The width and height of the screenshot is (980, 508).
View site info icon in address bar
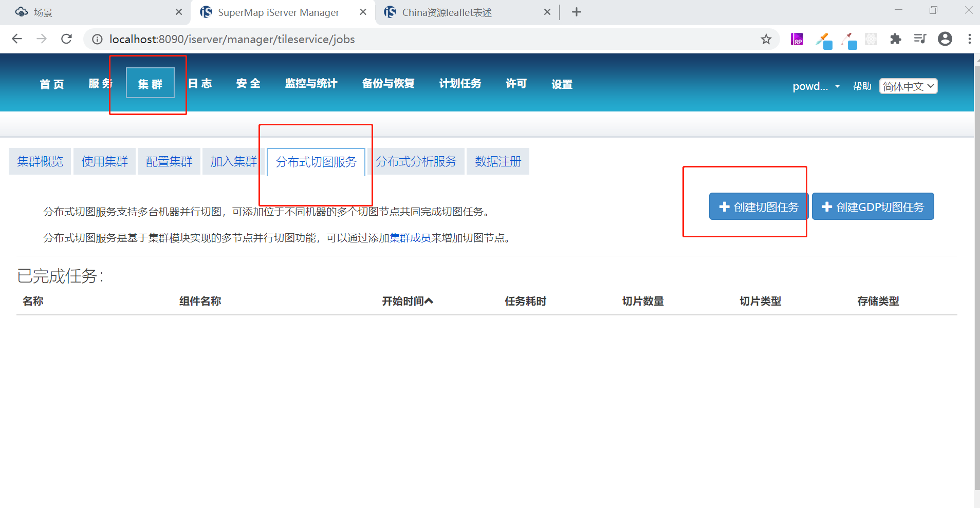[97, 39]
